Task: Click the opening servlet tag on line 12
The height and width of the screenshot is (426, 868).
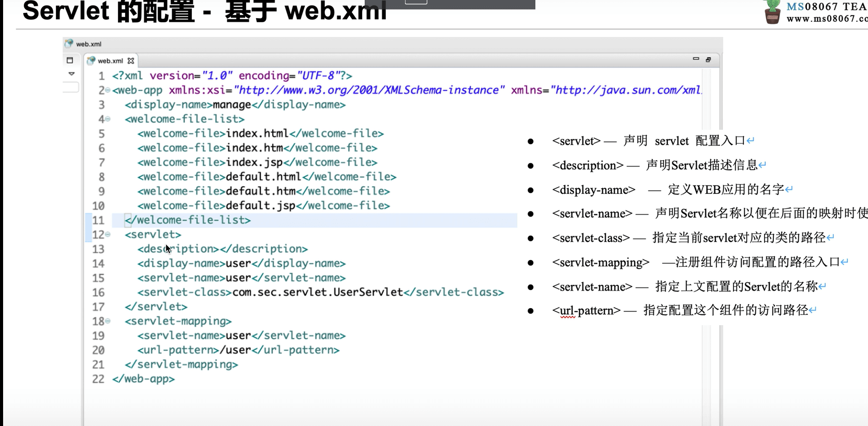Action: 153,235
